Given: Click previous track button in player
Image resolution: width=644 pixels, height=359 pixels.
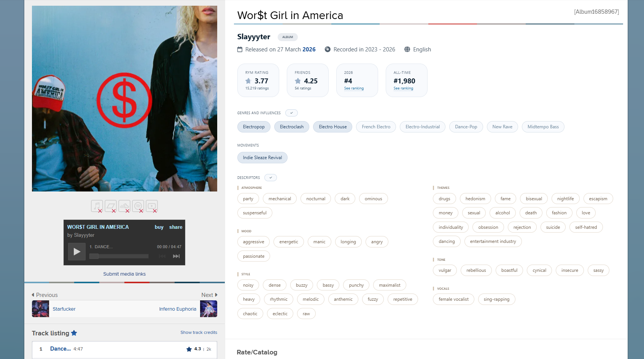Looking at the screenshot, I should click(162, 256).
